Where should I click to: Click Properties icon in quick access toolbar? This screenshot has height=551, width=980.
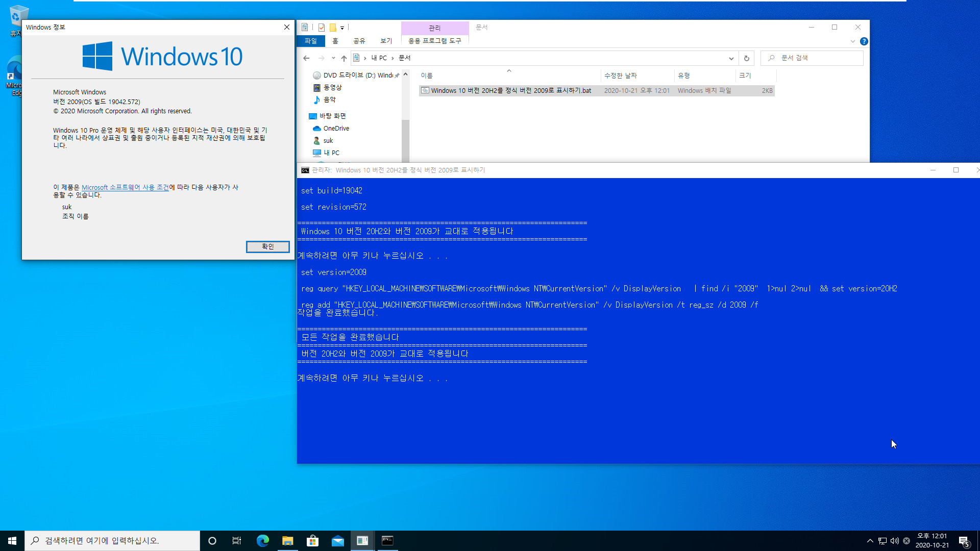[322, 28]
